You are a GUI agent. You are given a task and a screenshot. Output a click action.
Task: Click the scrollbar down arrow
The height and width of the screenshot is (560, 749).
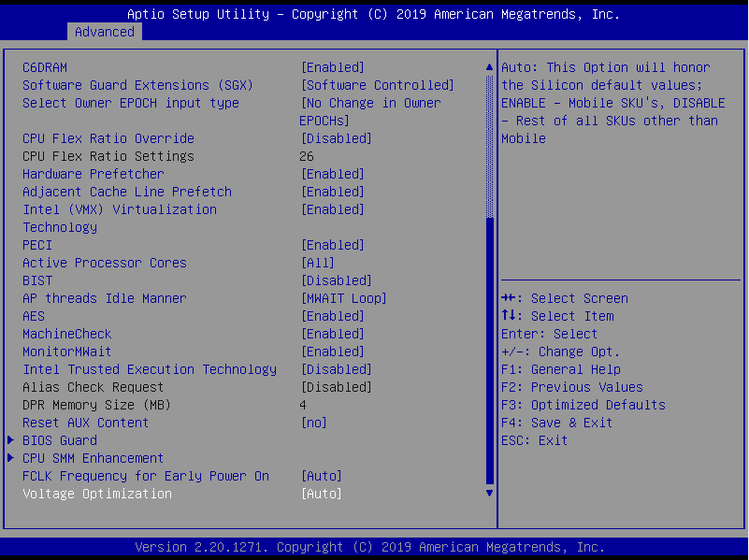pyautogui.click(x=488, y=492)
